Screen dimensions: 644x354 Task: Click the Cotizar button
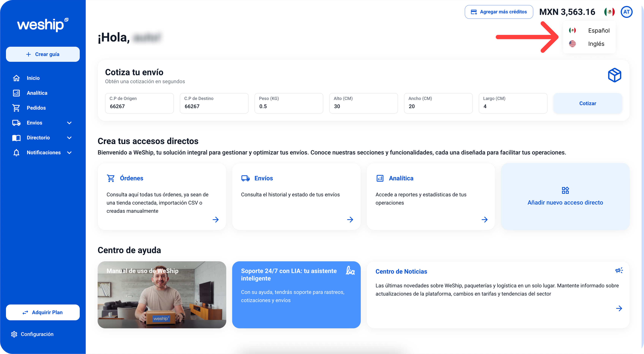coord(588,103)
